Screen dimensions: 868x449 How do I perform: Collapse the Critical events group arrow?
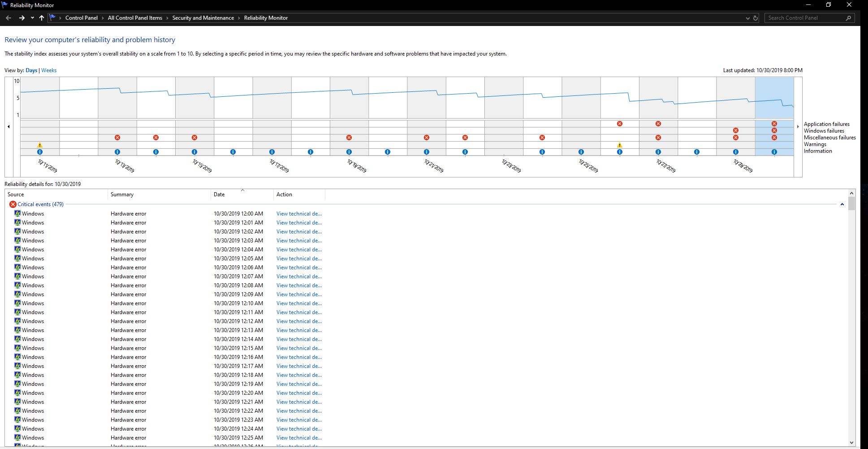(x=842, y=204)
